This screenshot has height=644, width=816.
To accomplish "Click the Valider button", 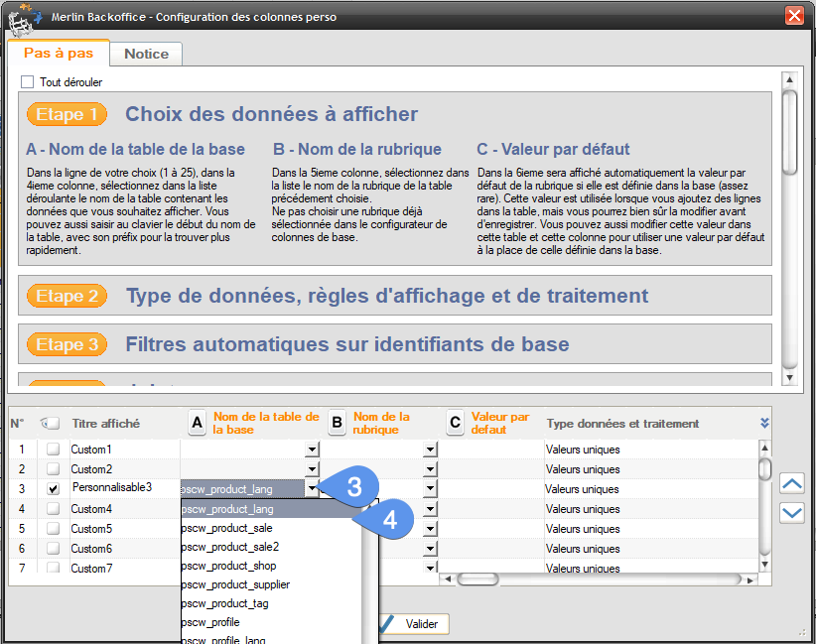I will pos(413,624).
